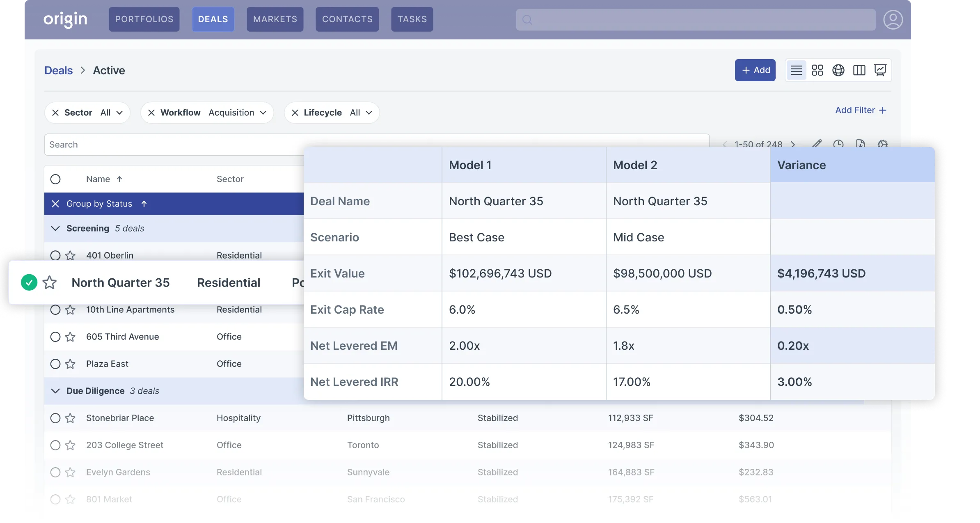Viewport: 980px width, 523px height.
Task: Open the Markets tab
Action: click(275, 19)
